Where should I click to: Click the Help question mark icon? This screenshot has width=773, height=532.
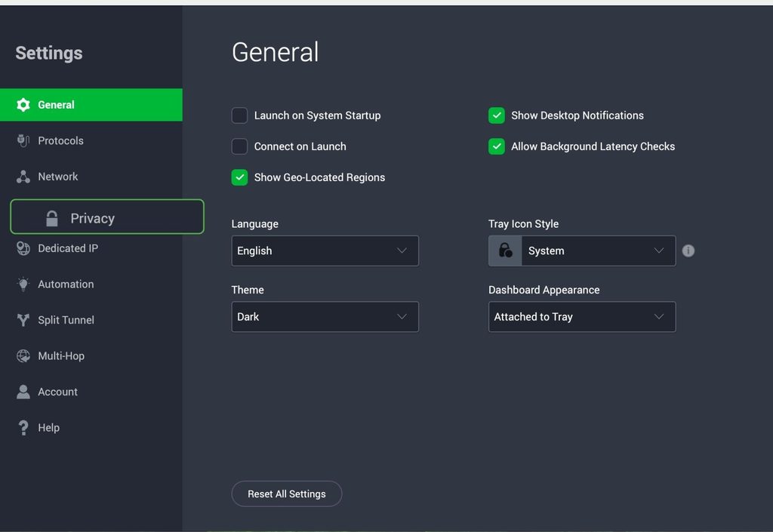tap(23, 428)
